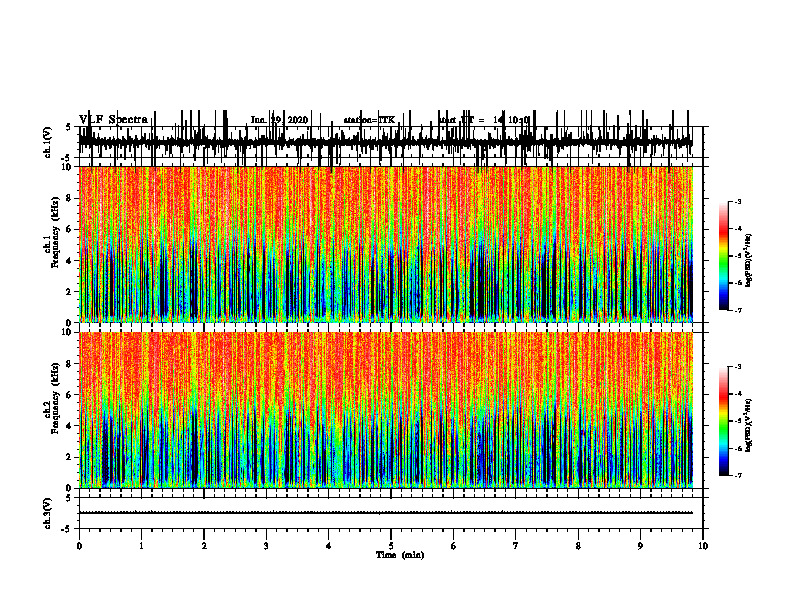Click the "-6" label on ch.2 color scale
792x612 pixels.
(737, 448)
